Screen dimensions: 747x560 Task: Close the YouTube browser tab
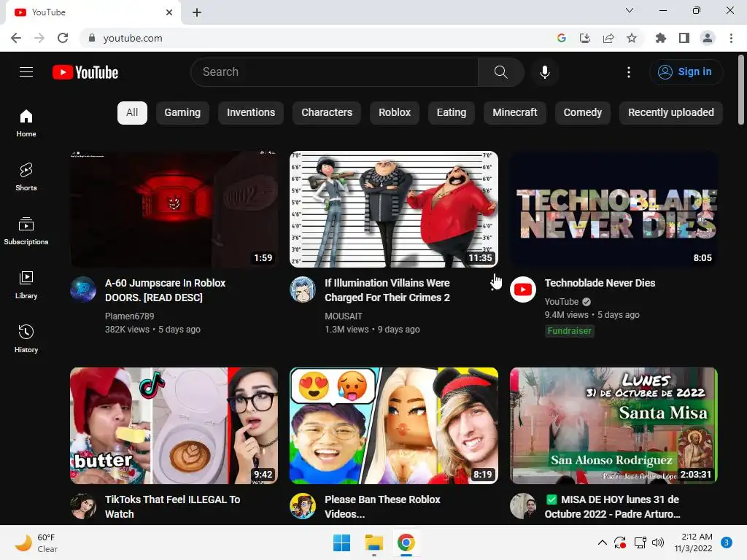[x=169, y=12]
